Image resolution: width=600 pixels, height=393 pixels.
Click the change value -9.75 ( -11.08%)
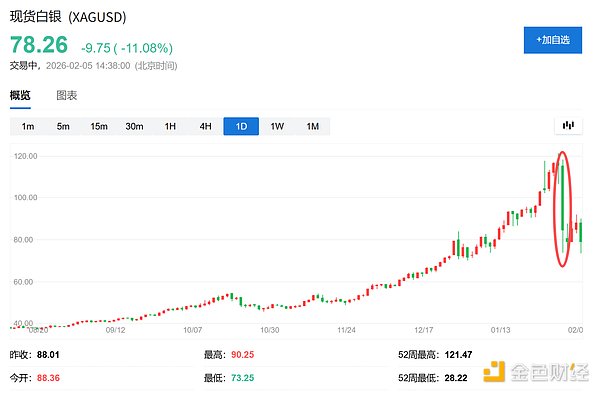coord(127,48)
